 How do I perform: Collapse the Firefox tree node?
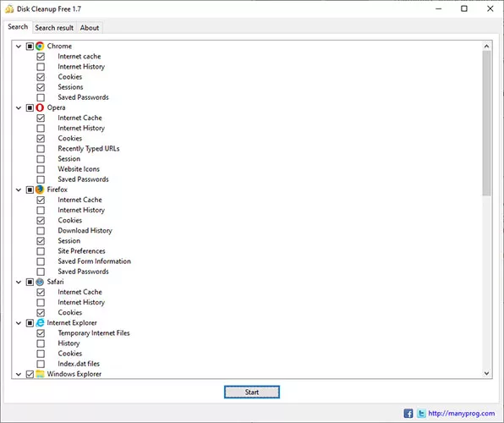tap(19, 190)
